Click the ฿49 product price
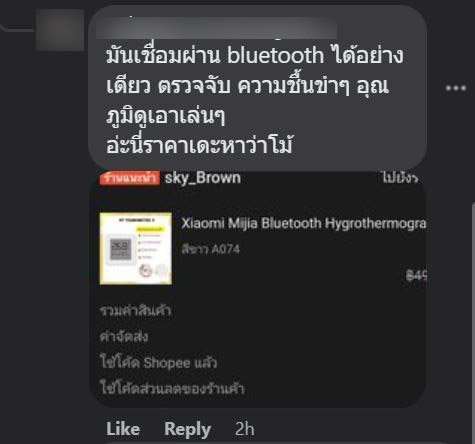Viewport: 475px width, 444px height. [x=416, y=275]
